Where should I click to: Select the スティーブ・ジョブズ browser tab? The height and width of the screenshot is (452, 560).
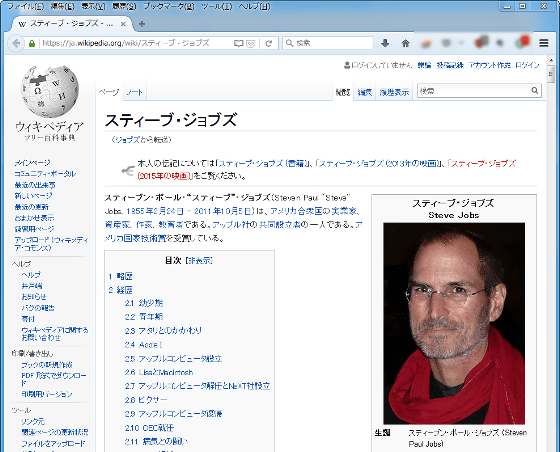point(71,24)
